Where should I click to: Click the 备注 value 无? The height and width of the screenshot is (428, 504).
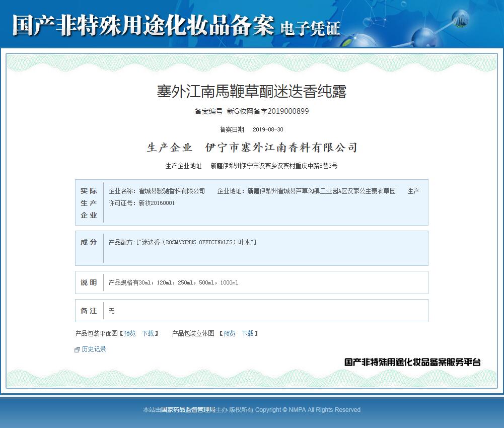(x=111, y=311)
